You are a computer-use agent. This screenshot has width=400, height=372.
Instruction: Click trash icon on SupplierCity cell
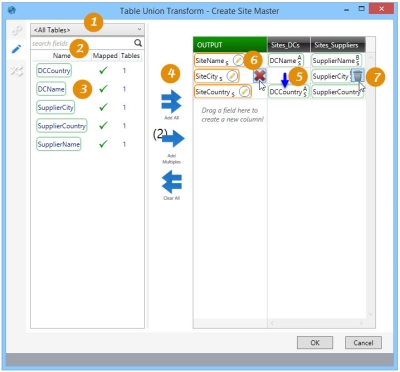(357, 76)
